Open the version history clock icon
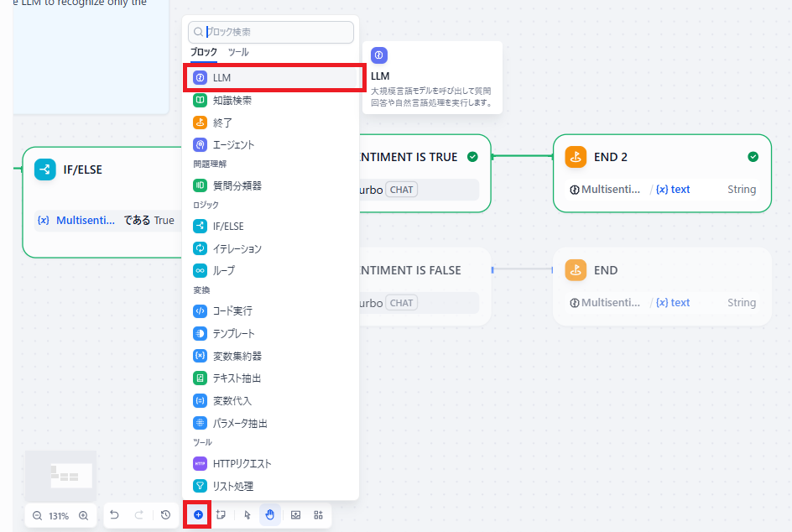Viewport: 792px width, 532px height. coord(166,515)
